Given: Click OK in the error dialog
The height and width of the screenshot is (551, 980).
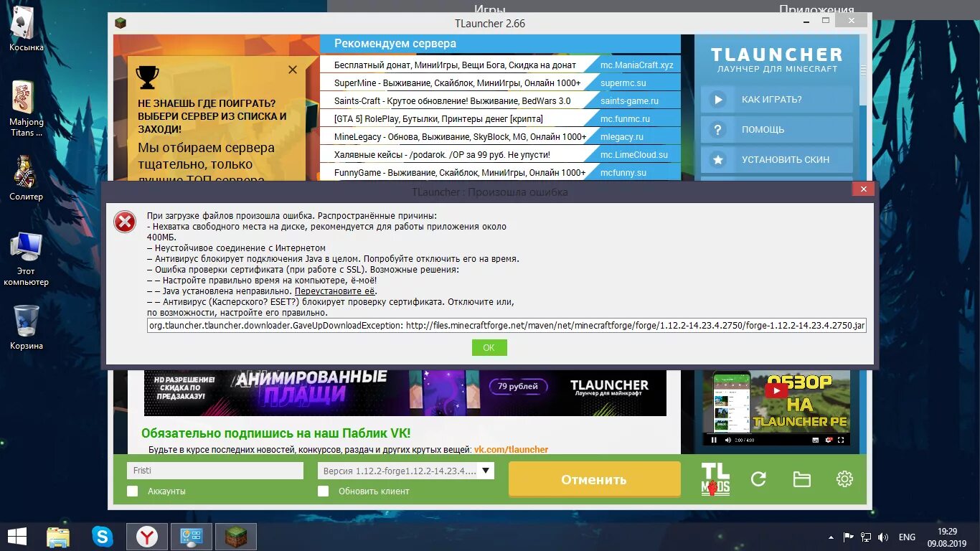Looking at the screenshot, I should point(489,347).
